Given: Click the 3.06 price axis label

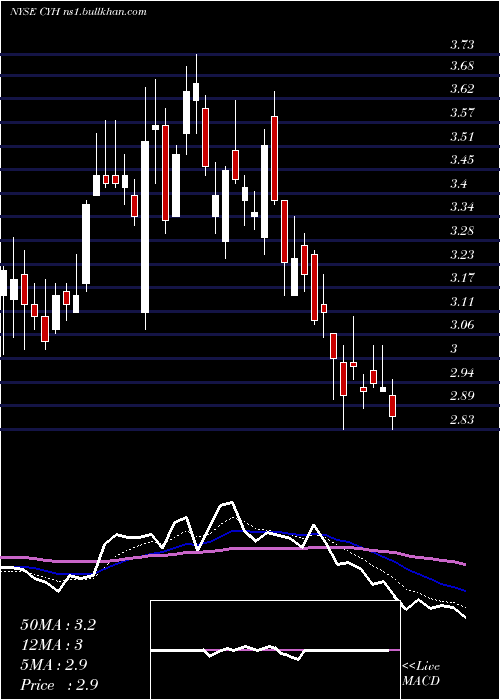Looking at the screenshot, I should pyautogui.click(x=462, y=325).
